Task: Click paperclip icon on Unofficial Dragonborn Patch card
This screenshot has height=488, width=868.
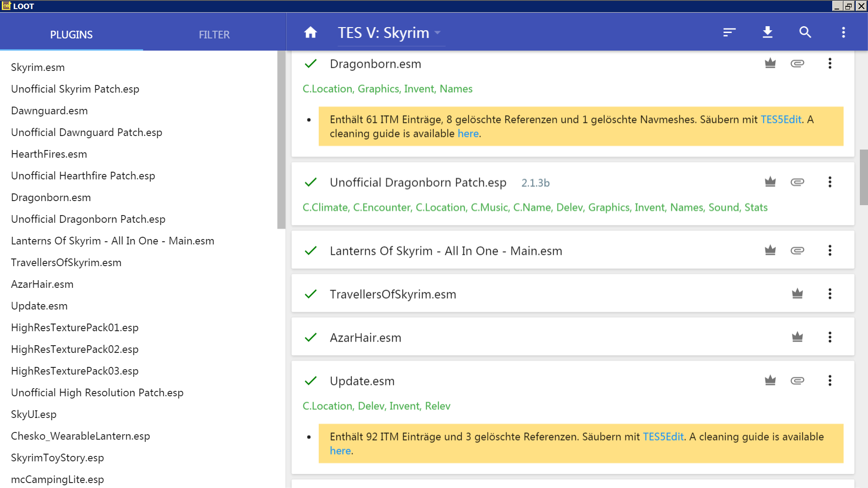Action: click(797, 182)
